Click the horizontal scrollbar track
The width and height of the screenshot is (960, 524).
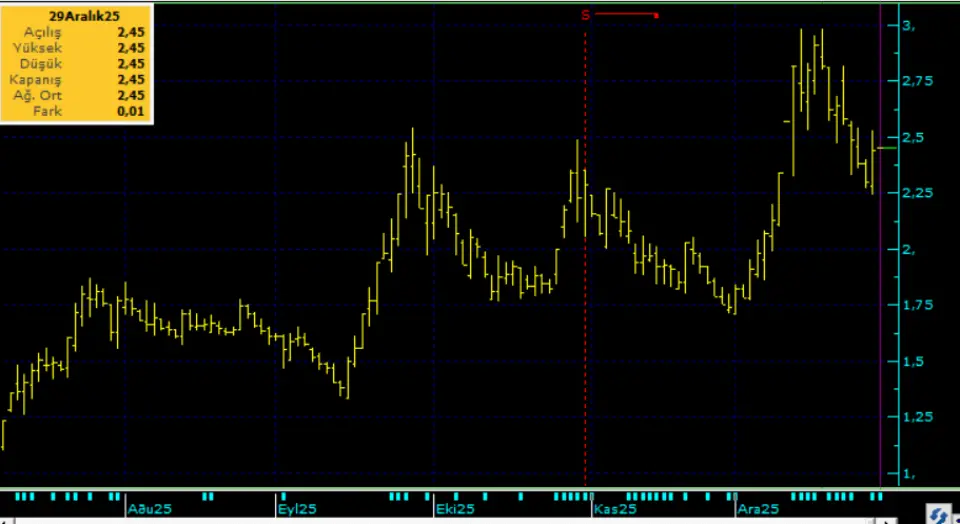tap(450, 520)
